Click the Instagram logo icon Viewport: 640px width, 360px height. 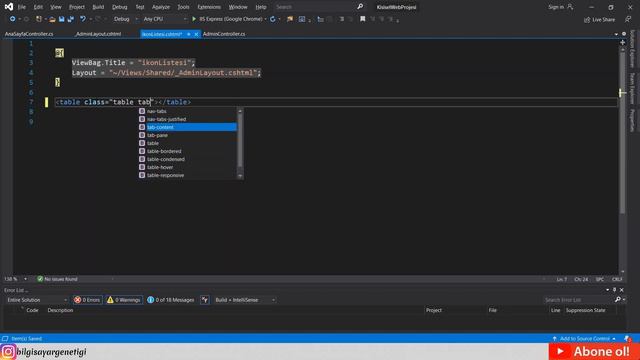click(x=8, y=351)
